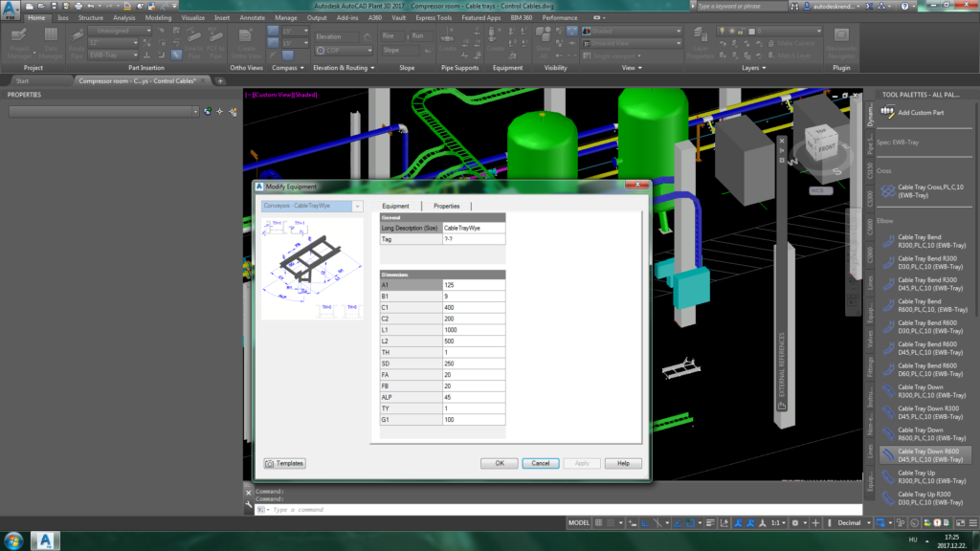The image size is (980, 551).
Task: Open the COP routing dropdown
Action: tap(344, 50)
